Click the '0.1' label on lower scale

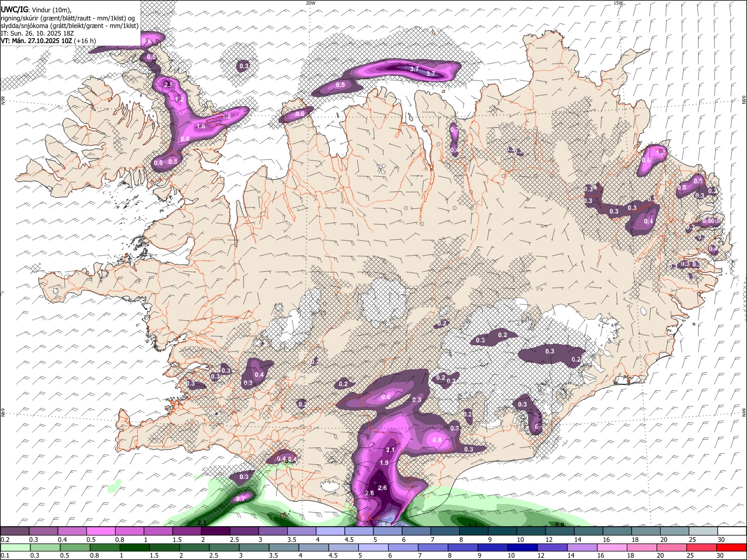tap(5, 555)
